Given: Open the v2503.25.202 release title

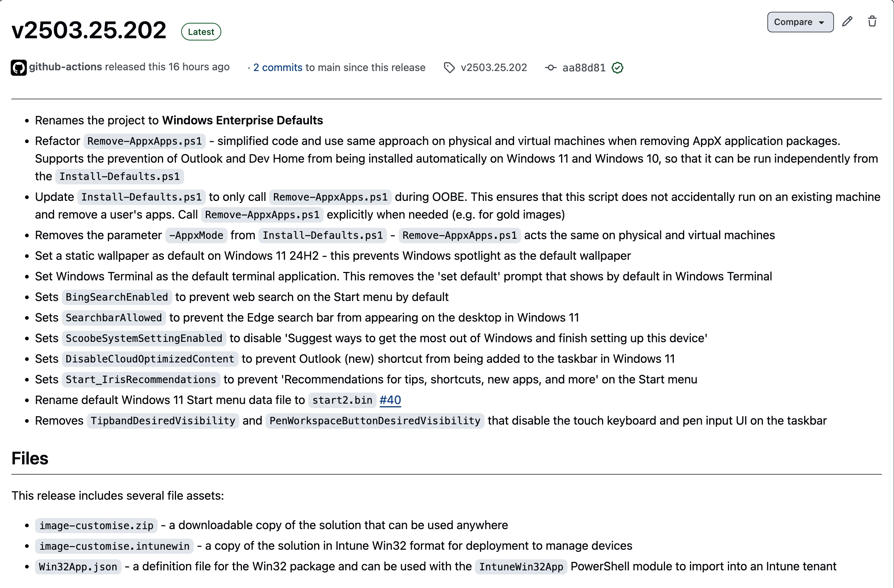Looking at the screenshot, I should (89, 30).
